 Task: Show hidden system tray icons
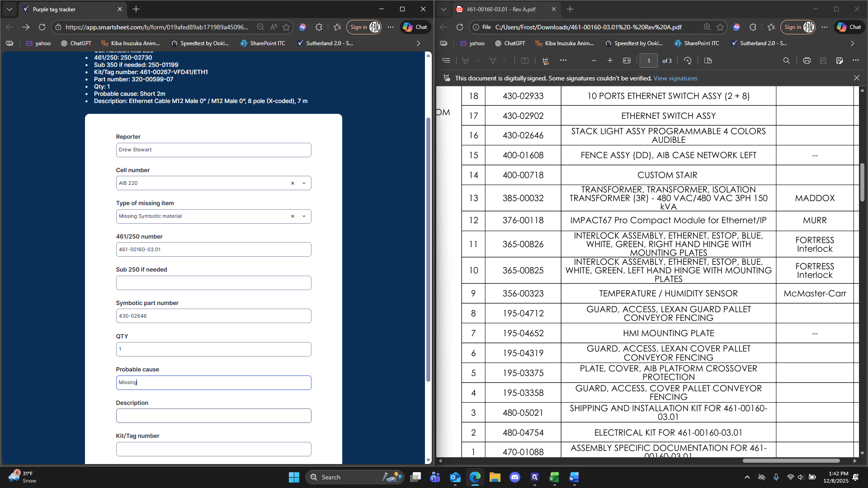(x=747, y=477)
